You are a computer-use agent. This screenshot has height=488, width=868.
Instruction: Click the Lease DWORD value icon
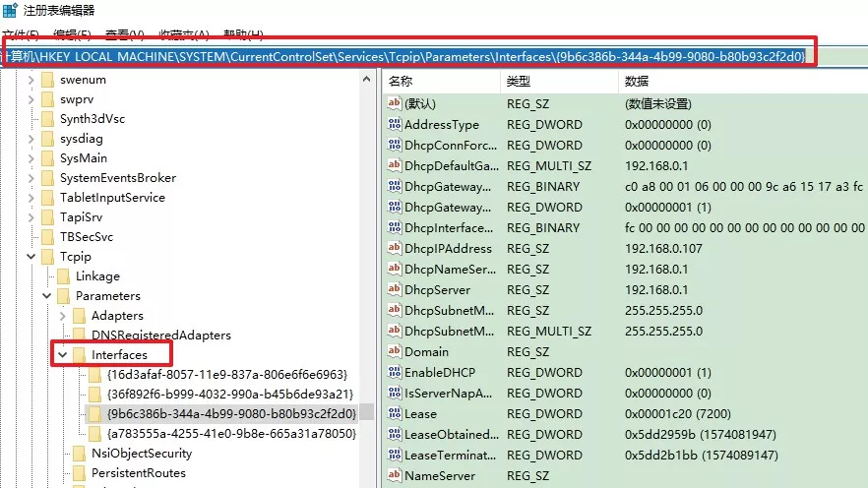point(395,414)
